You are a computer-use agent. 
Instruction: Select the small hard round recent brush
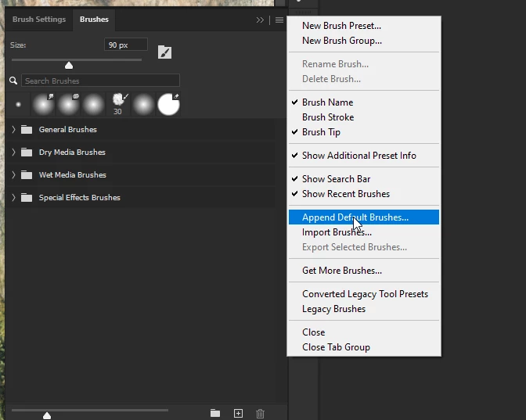tap(19, 105)
